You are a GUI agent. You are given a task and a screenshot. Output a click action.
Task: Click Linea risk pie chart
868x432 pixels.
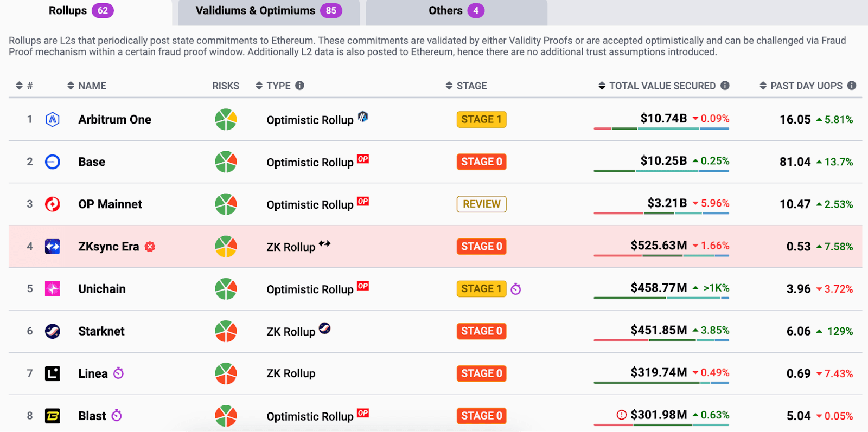point(226,373)
